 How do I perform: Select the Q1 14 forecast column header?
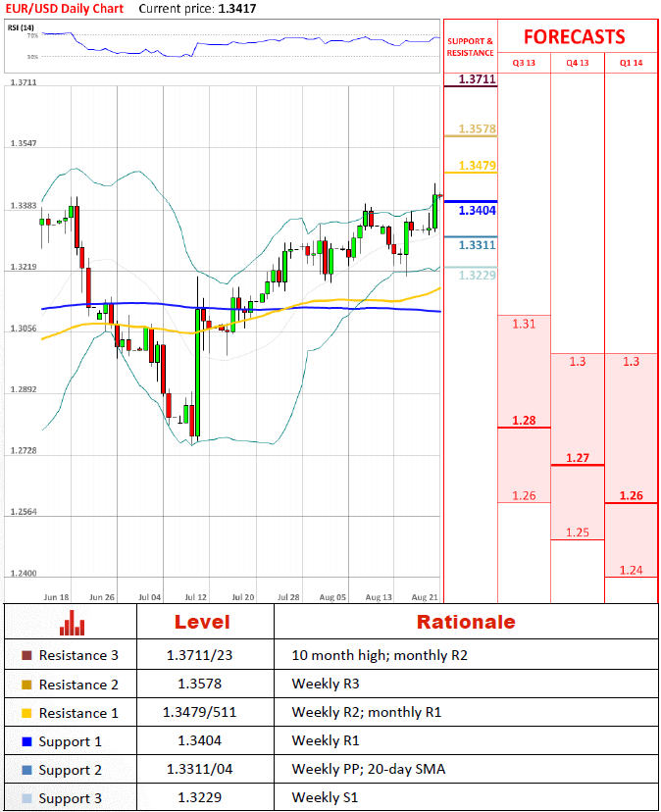[631, 63]
